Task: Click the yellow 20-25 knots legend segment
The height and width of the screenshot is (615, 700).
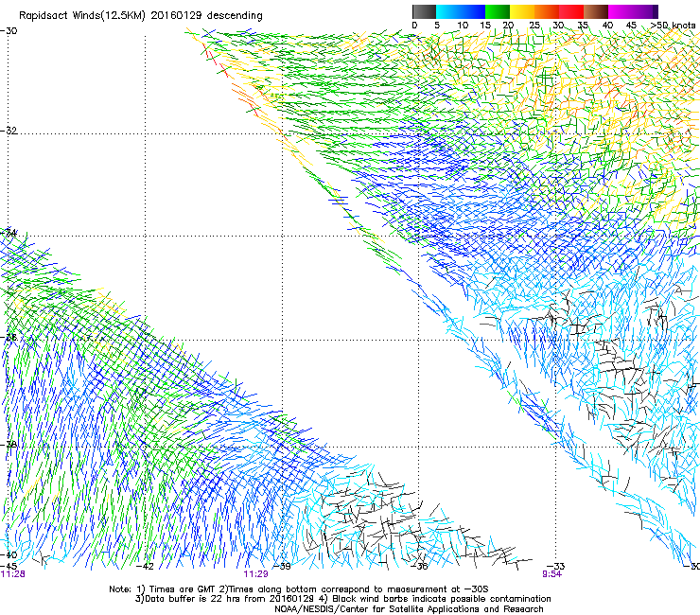Action: pyautogui.click(x=522, y=11)
